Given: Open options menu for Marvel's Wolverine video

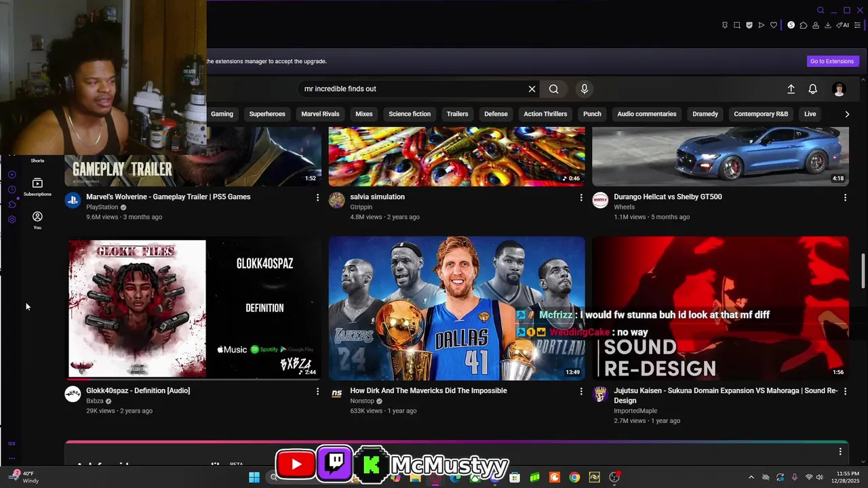Looking at the screenshot, I should (x=317, y=197).
